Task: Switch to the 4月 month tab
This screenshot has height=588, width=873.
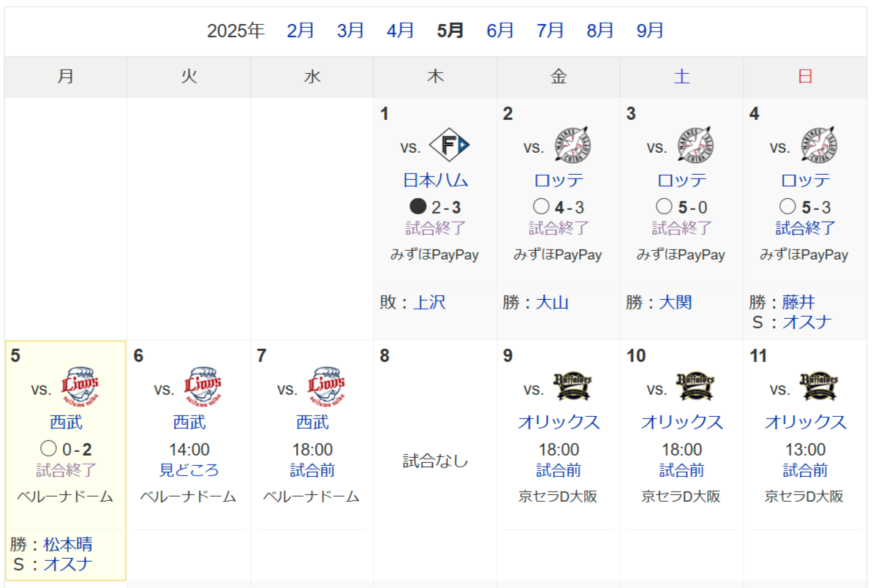Action: coord(400,31)
